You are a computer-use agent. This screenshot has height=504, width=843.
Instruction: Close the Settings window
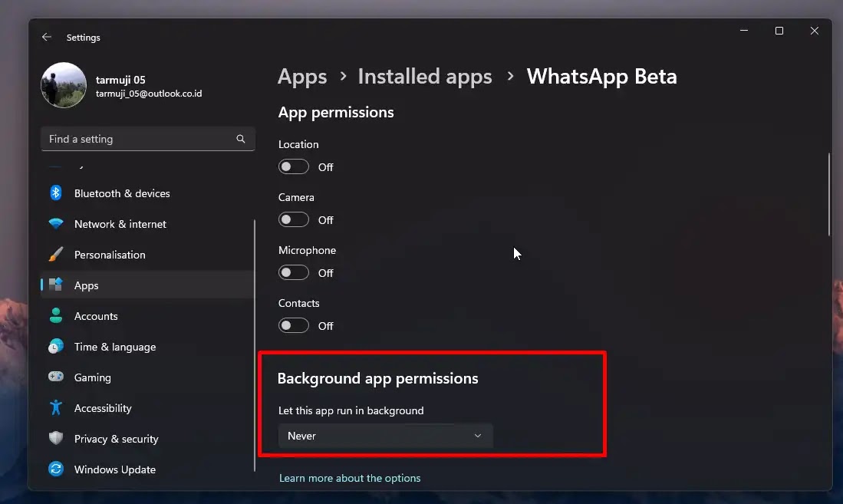[x=815, y=31]
